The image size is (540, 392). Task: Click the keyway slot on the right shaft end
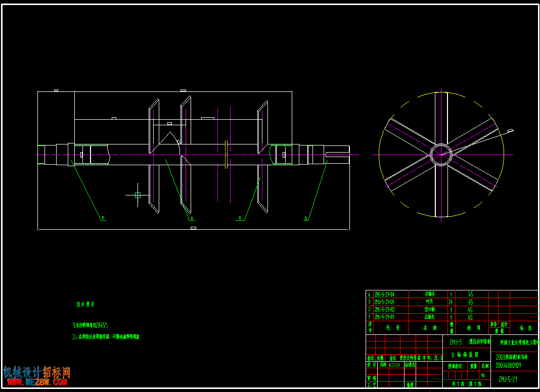click(337, 155)
